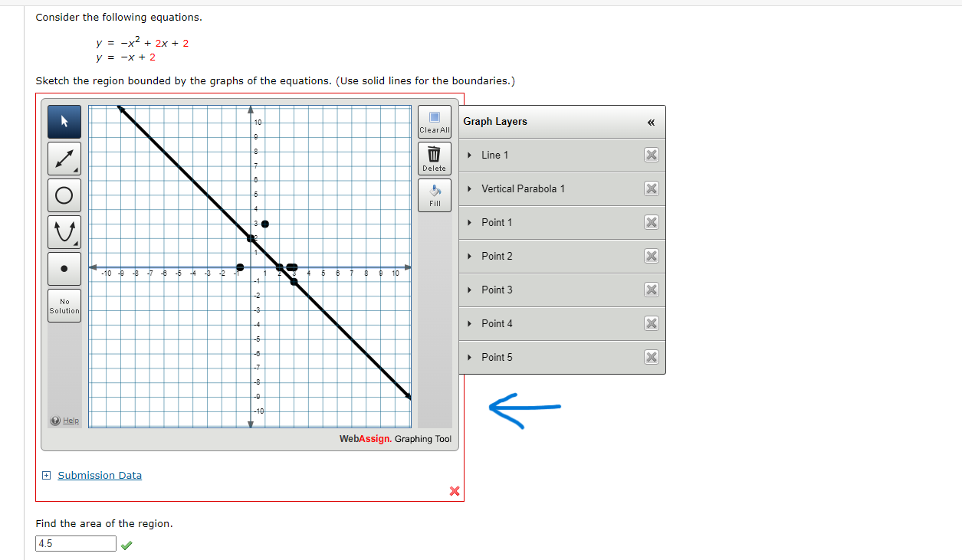Expand the Line 1 layer details
Viewport: 962px width, 560px height.
point(468,155)
